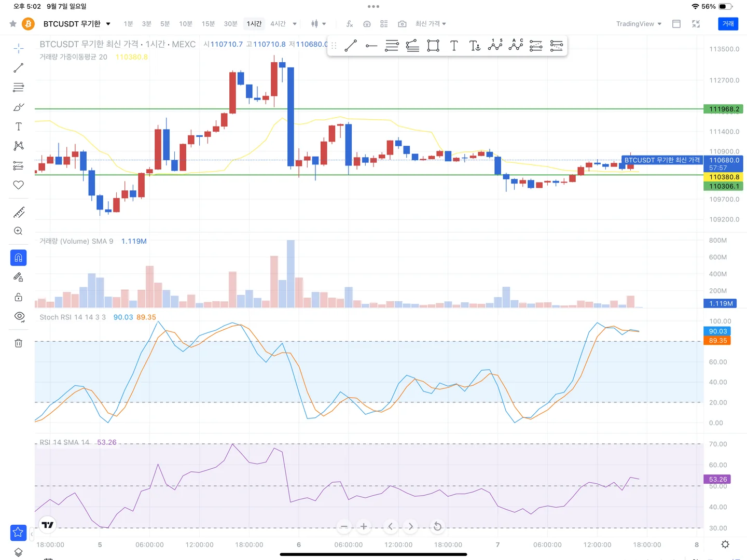Open the indicators fx icon
This screenshot has width=747, height=560.
click(x=350, y=24)
